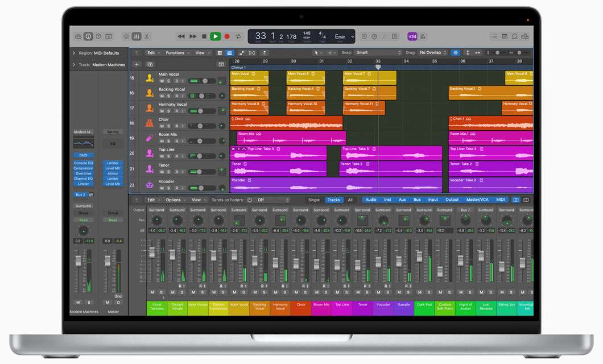
Task: Solo the Backing Vocal track
Action: [x=168, y=96]
